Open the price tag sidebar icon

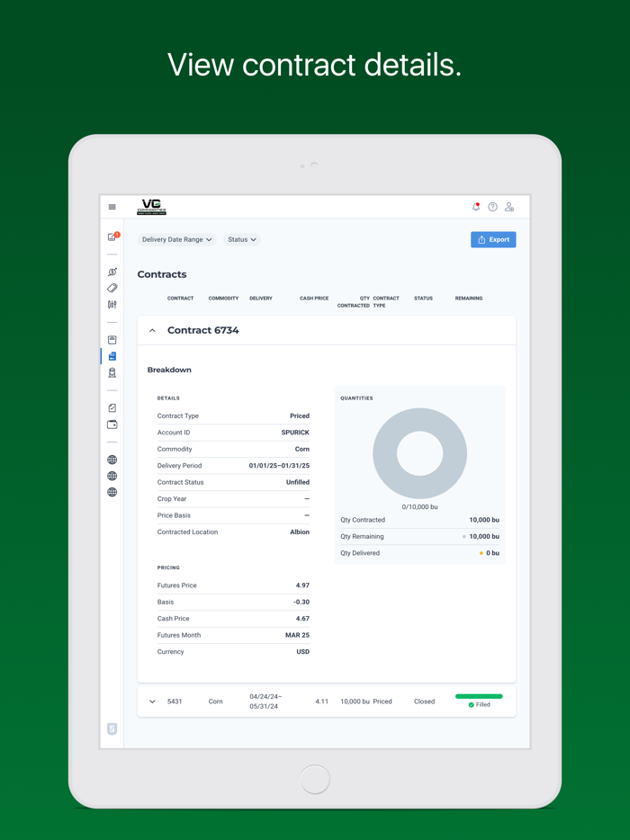coord(112,288)
